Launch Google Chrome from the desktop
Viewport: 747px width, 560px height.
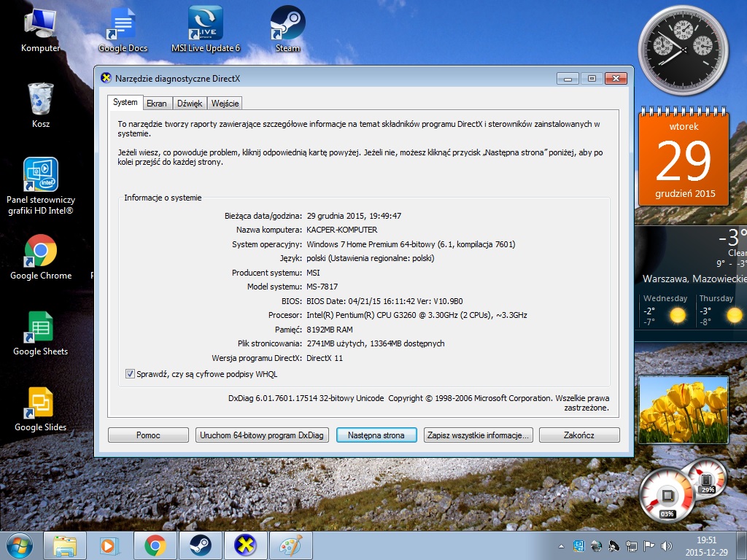coord(41,257)
